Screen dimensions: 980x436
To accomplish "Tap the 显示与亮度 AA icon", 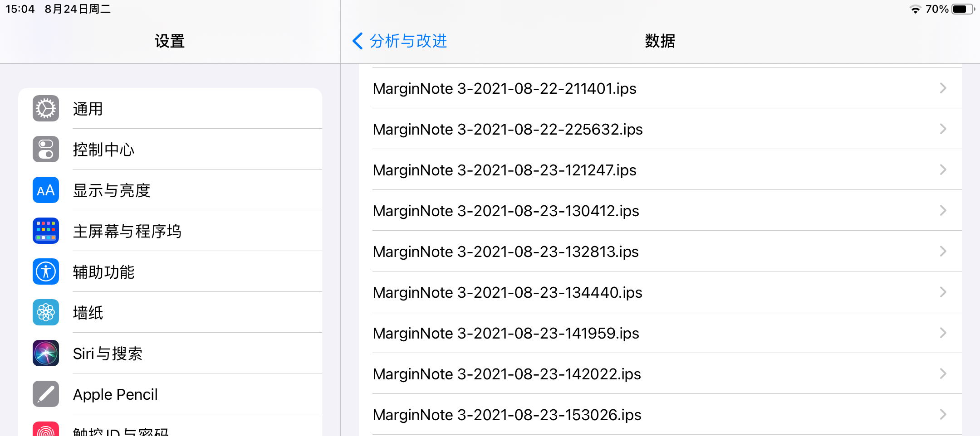I will 46,190.
